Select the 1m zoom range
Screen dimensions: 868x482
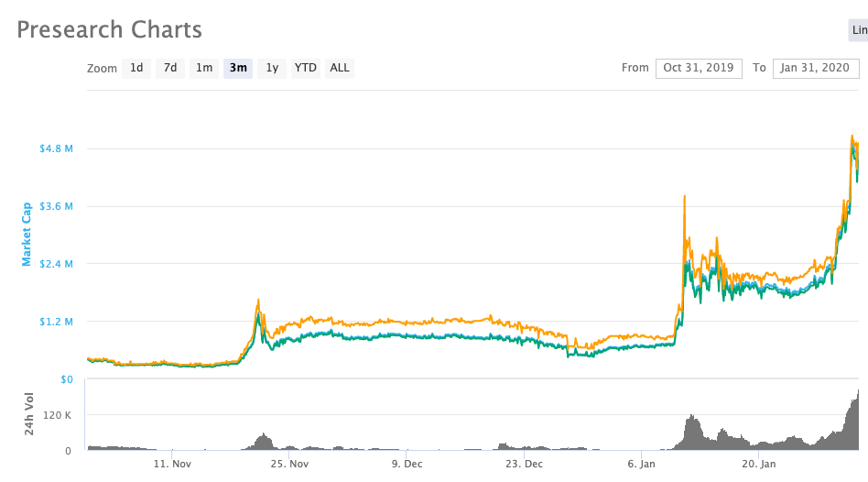204,68
